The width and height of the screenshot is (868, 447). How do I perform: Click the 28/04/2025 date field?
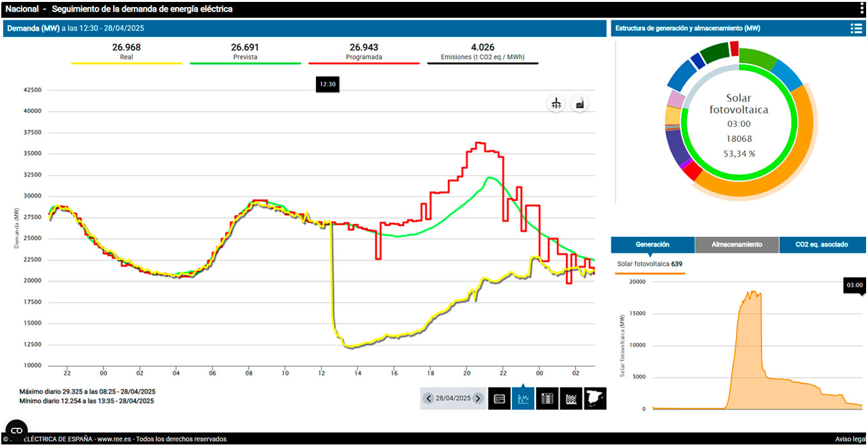click(453, 398)
